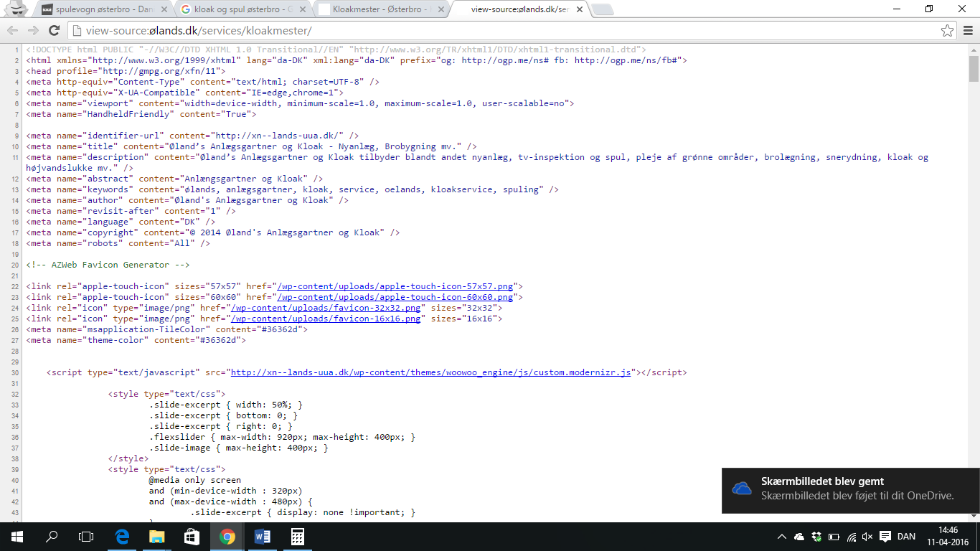Expand the hidden system tray icons
980x551 pixels.
(x=782, y=537)
